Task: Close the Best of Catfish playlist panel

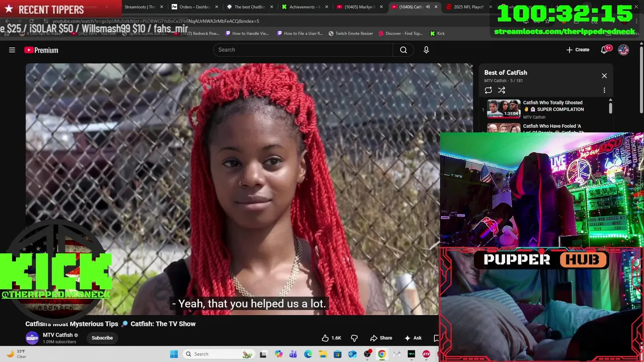Action: (x=604, y=76)
